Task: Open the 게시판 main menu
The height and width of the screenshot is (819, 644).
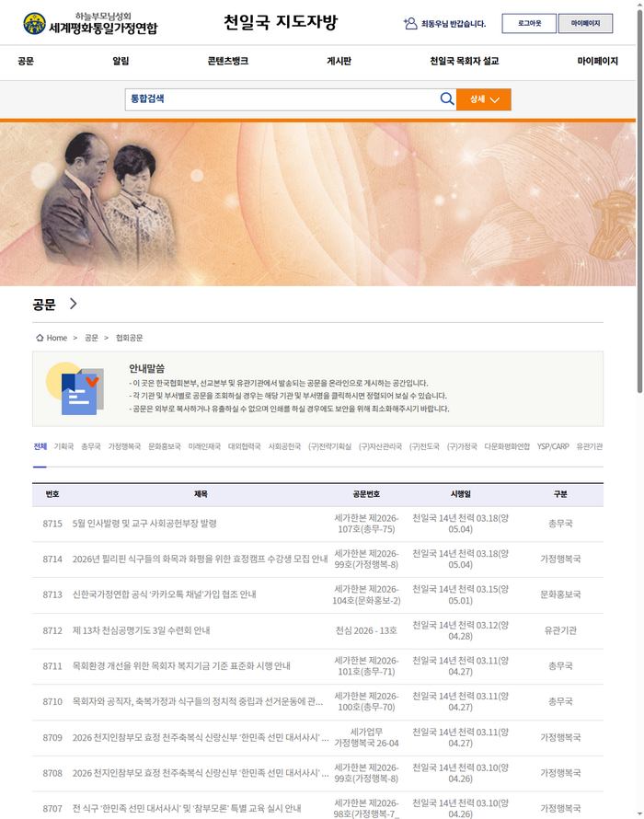Action: (x=339, y=61)
